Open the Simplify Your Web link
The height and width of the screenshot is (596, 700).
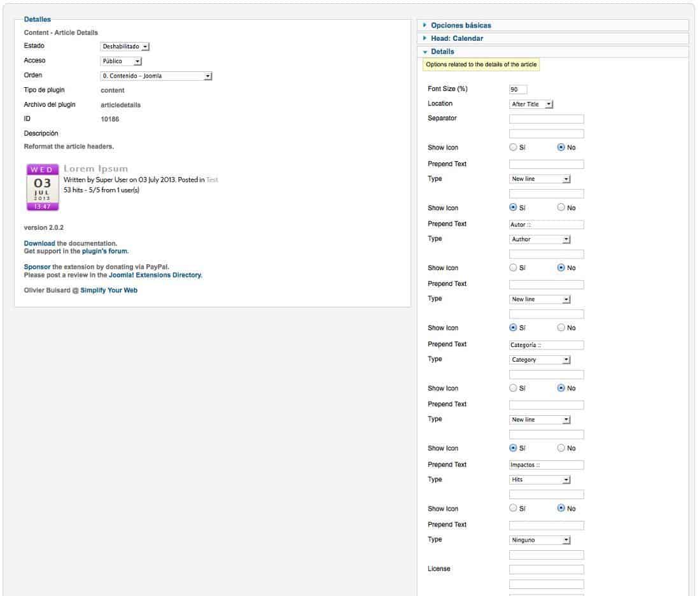coord(109,290)
